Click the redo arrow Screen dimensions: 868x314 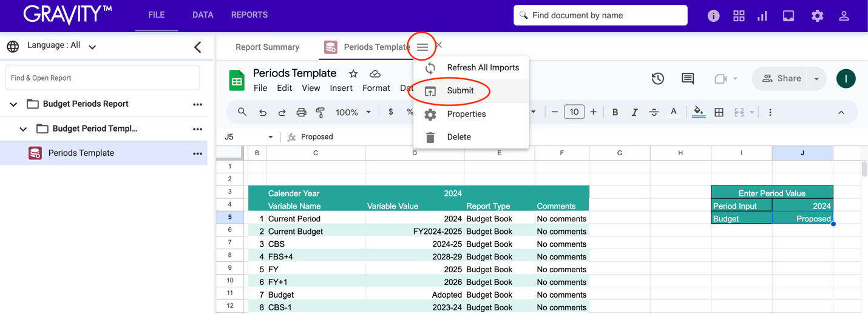click(282, 112)
